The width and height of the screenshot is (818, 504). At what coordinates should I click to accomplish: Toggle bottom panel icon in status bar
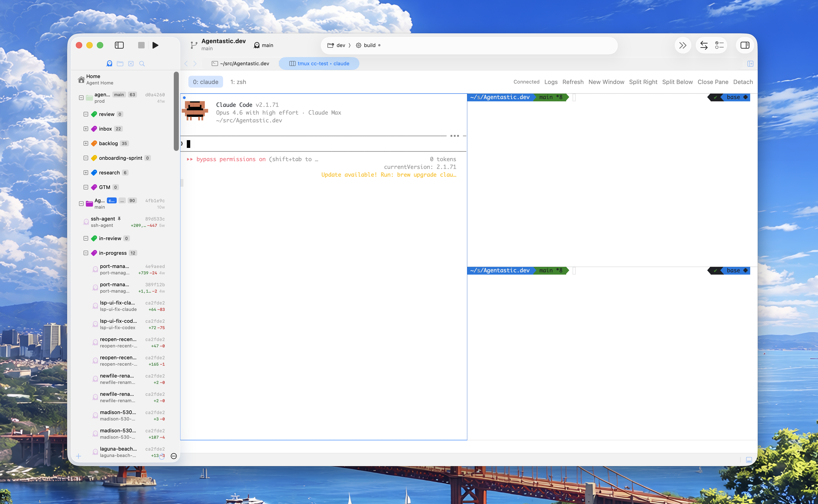(x=749, y=460)
